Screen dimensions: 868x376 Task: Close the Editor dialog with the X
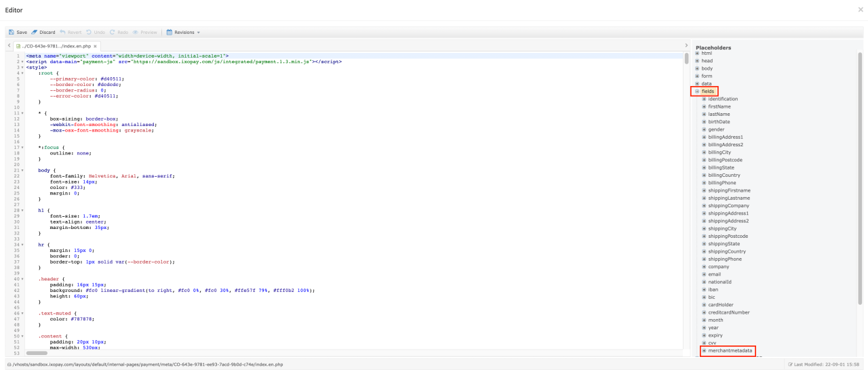click(861, 9)
